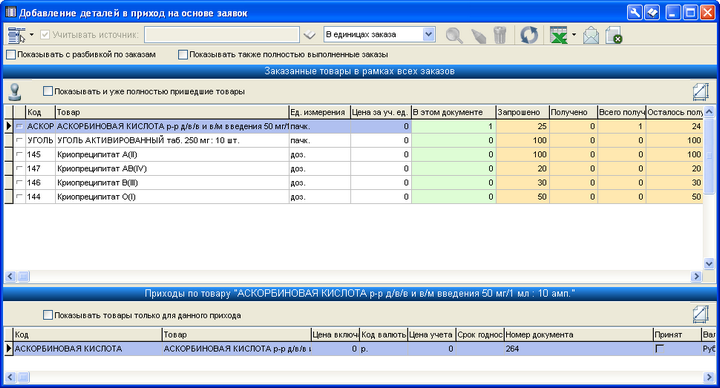Click the document with cancel mark icon

613,35
